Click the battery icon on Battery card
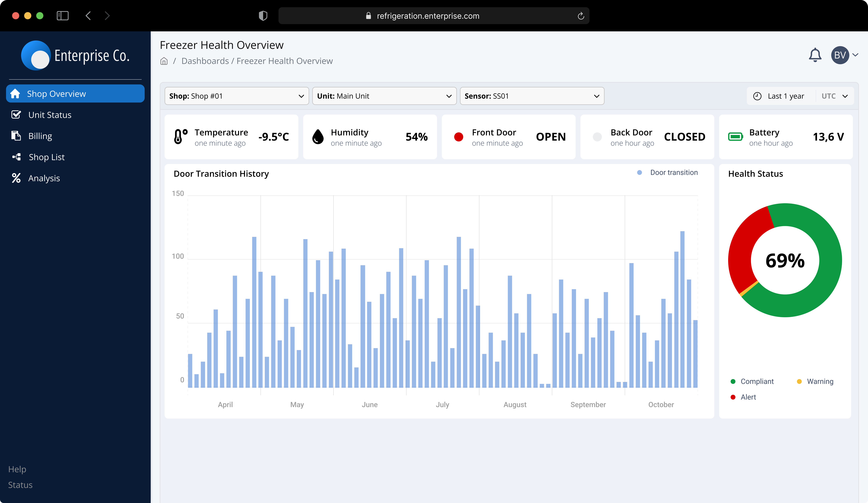Image resolution: width=868 pixels, height=503 pixels. click(x=735, y=137)
